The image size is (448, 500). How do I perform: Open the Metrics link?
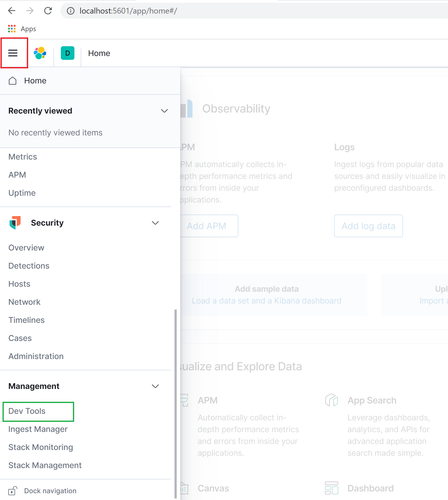(22, 157)
